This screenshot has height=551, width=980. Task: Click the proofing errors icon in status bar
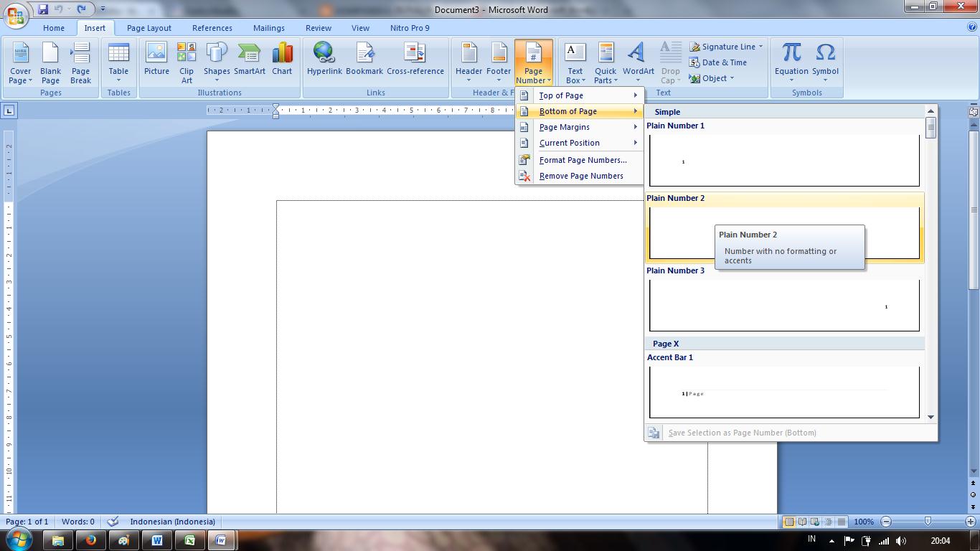click(113, 522)
